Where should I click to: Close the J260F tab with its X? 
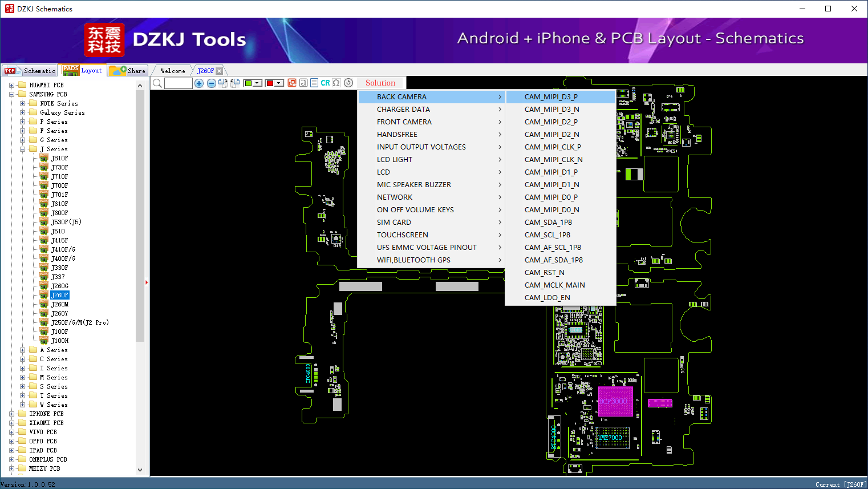(219, 71)
